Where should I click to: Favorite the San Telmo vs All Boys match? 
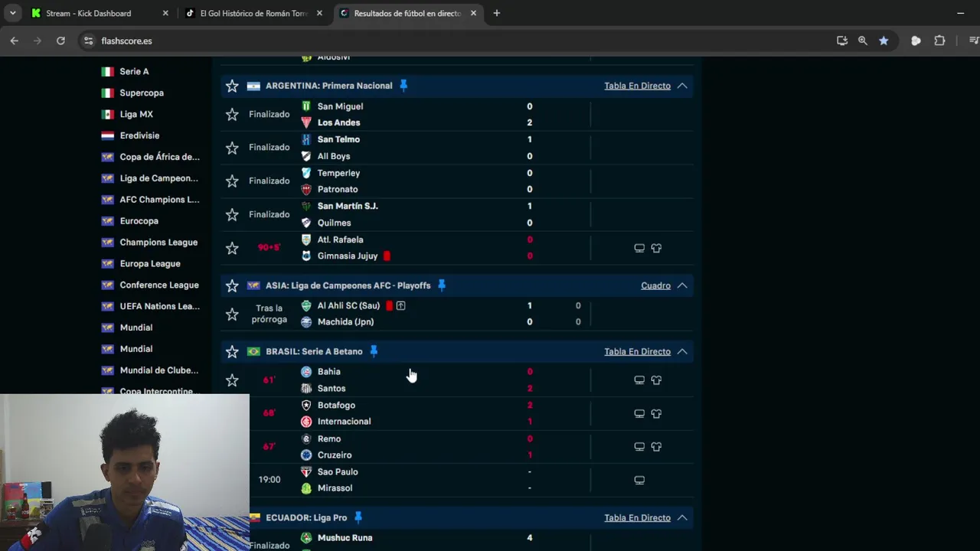pyautogui.click(x=232, y=148)
